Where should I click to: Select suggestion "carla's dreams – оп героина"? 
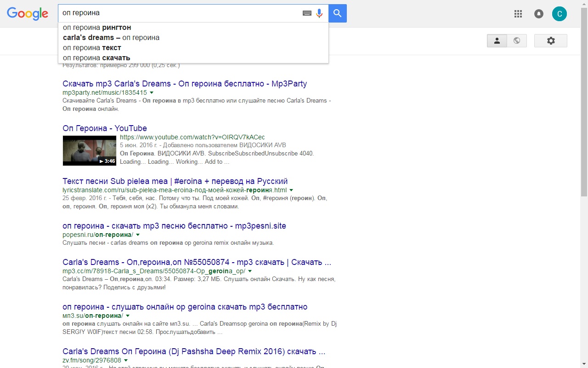coord(193,38)
